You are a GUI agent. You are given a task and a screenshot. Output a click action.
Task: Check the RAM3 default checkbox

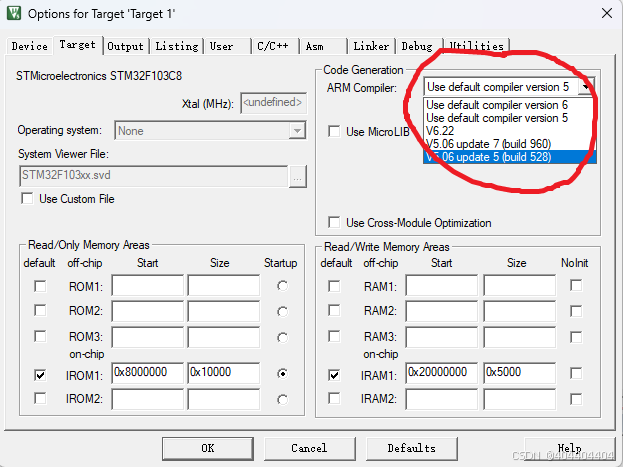click(x=334, y=336)
